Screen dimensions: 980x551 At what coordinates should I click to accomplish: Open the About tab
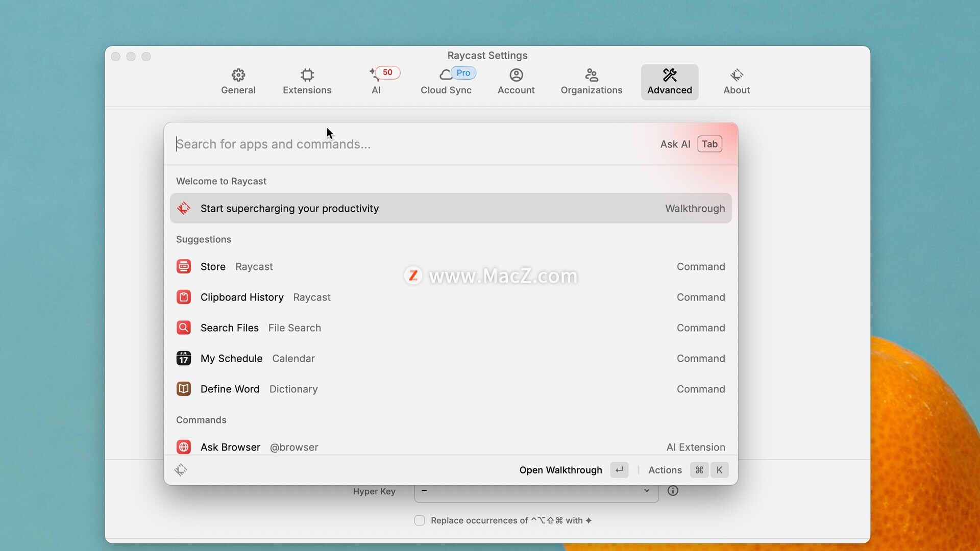point(737,82)
